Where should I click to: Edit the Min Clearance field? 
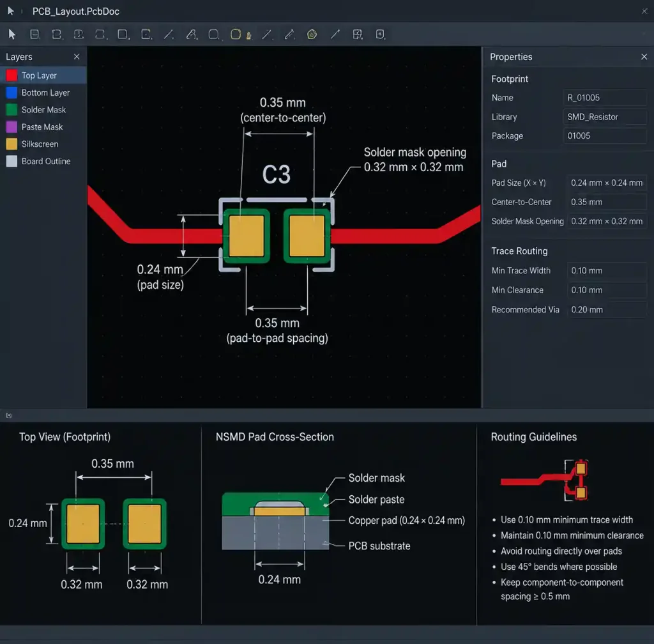coord(607,290)
